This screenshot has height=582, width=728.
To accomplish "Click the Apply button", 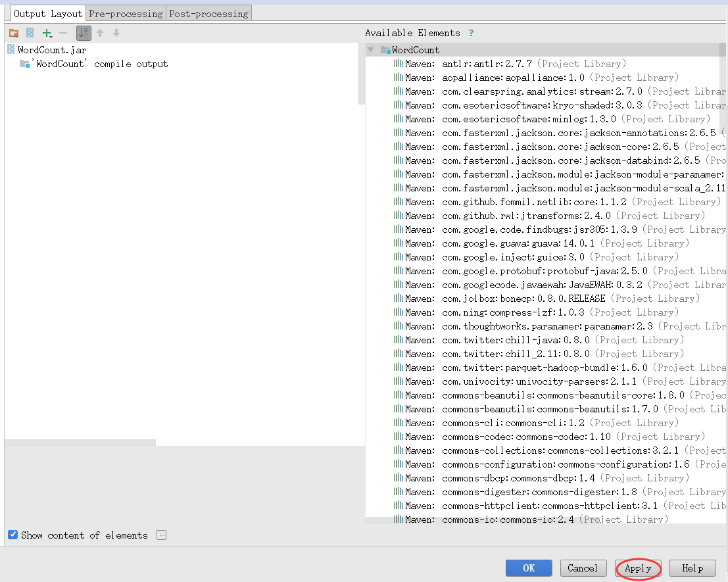I will point(638,568).
